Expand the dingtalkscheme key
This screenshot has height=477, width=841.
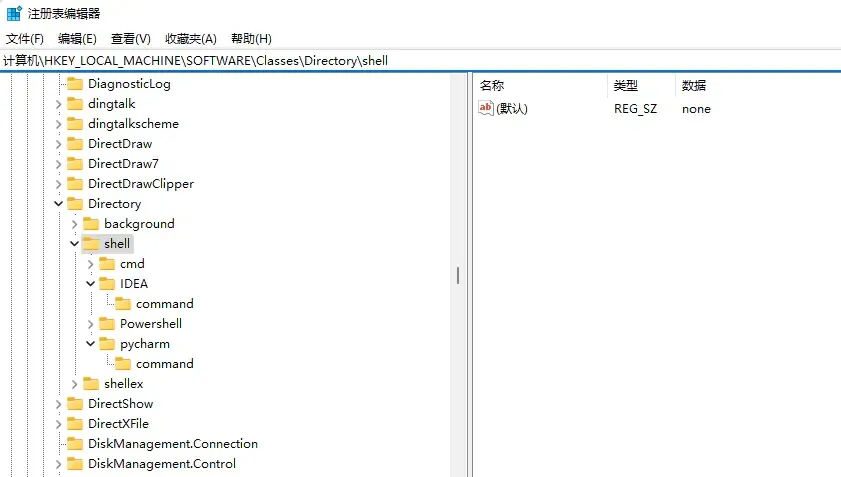[58, 124]
